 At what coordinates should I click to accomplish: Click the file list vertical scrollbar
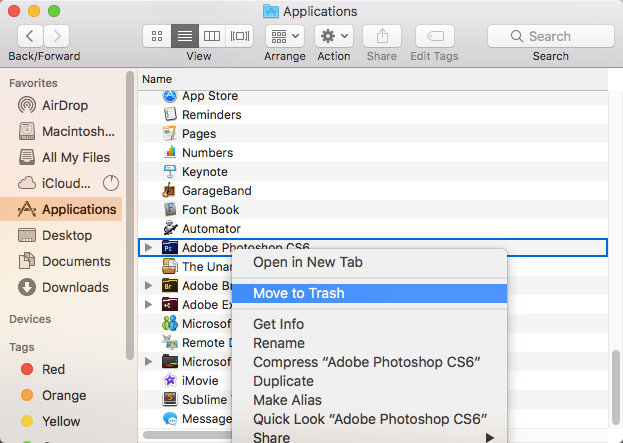[x=616, y=388]
